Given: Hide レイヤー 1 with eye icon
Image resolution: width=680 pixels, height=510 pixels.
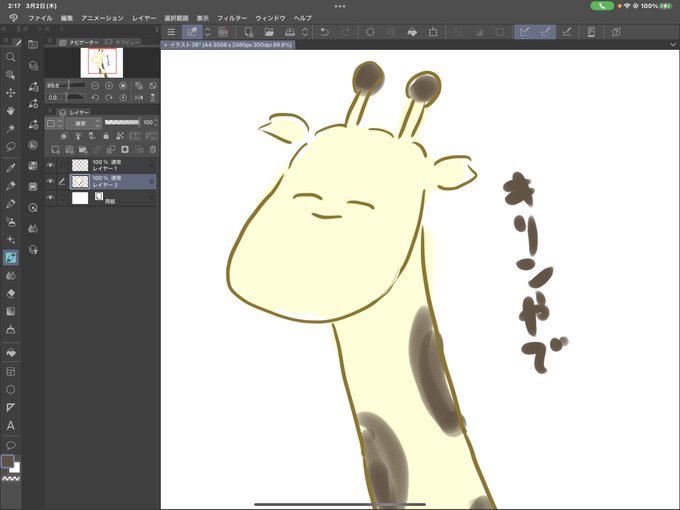Looking at the screenshot, I should coord(50,165).
